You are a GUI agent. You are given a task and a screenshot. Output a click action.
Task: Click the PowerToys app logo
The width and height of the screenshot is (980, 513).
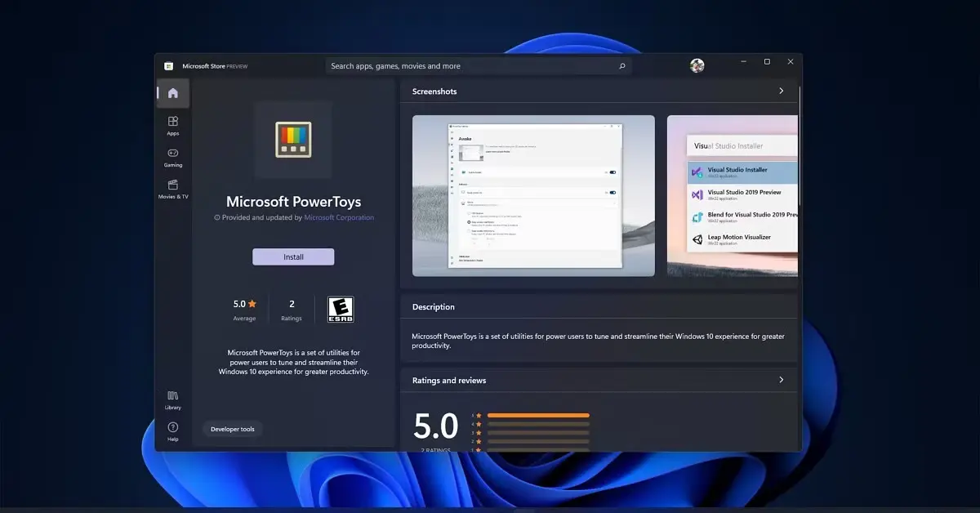[x=292, y=140]
